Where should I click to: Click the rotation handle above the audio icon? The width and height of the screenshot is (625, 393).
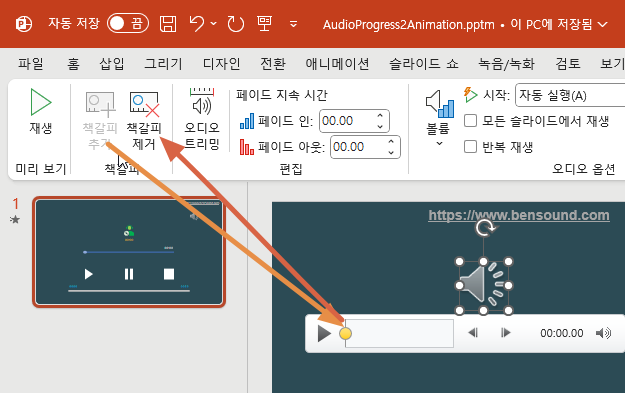tap(484, 228)
